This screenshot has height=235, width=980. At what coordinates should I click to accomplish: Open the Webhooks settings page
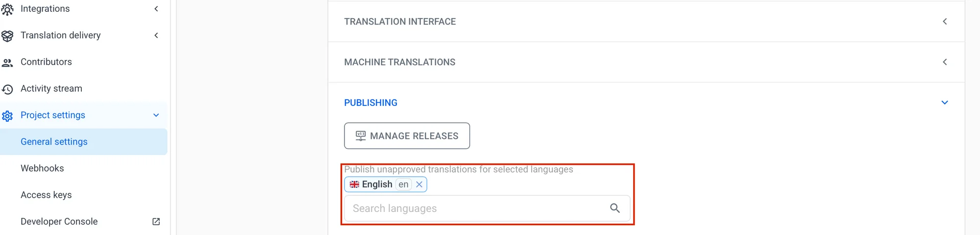(x=42, y=168)
